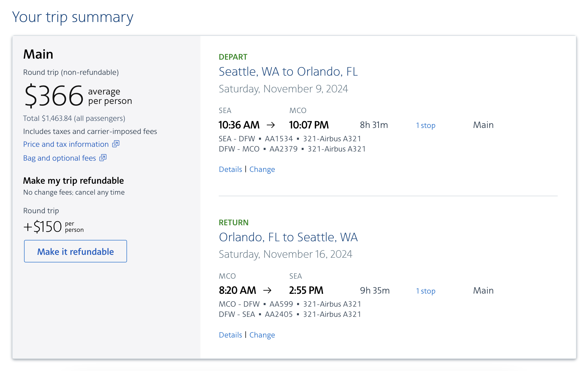Click the Orlando, FL to Seattle, WA heading
588x371 pixels.
click(288, 237)
